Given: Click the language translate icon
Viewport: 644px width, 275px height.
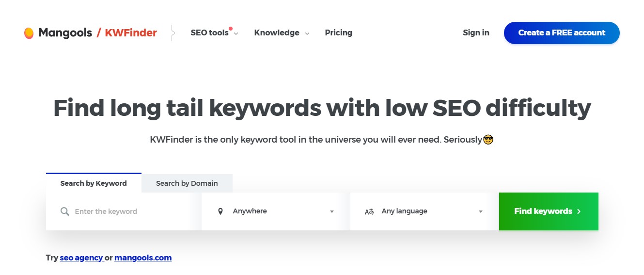Looking at the screenshot, I should pyautogui.click(x=369, y=211).
